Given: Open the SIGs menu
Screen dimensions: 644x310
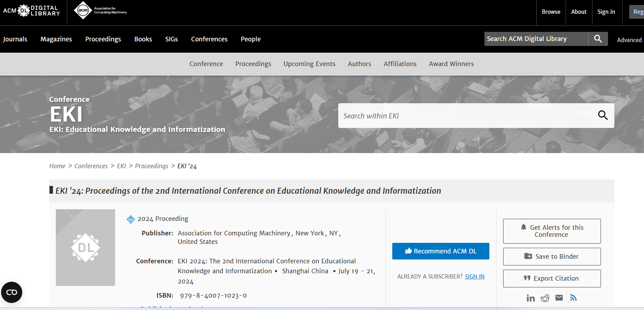Looking at the screenshot, I should (172, 39).
